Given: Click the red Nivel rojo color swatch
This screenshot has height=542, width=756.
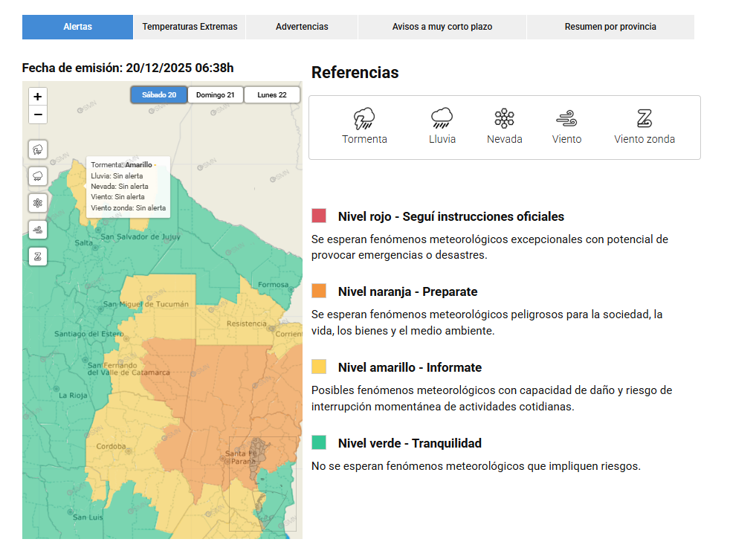Looking at the screenshot, I should coord(319,216).
